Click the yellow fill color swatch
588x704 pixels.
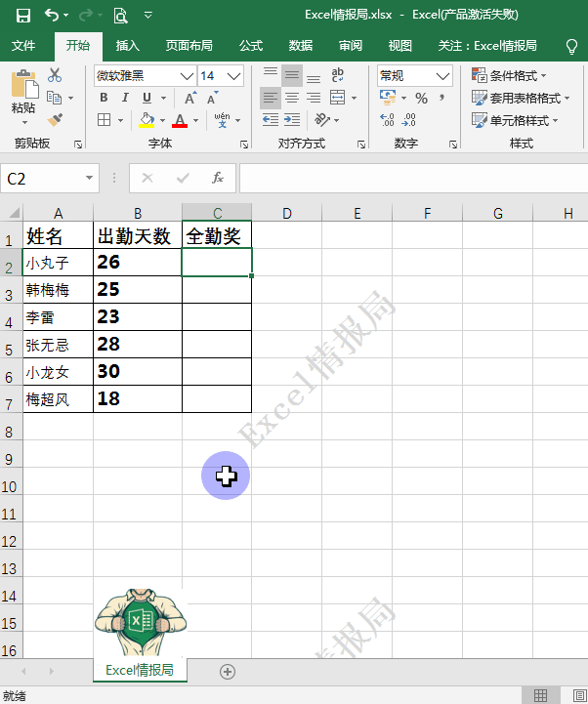147,120
